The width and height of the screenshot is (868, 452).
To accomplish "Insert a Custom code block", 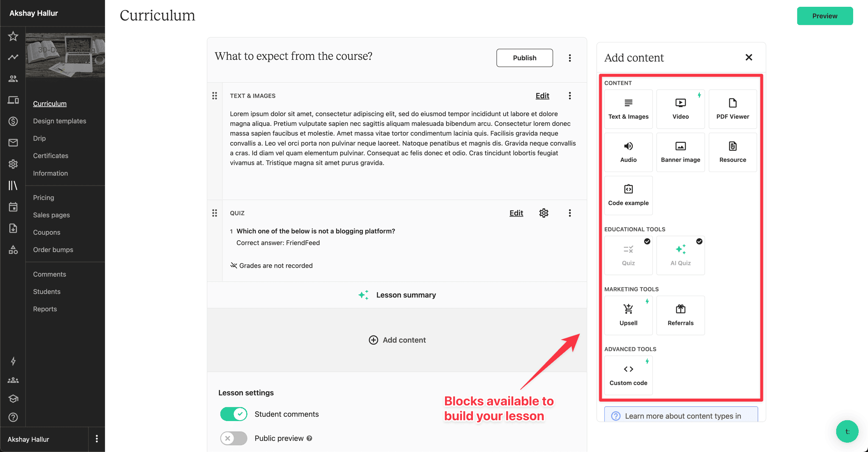I will [x=628, y=375].
